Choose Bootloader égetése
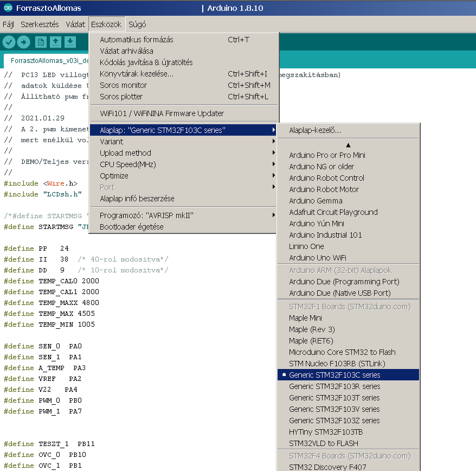This screenshot has width=476, height=471. 183,227
